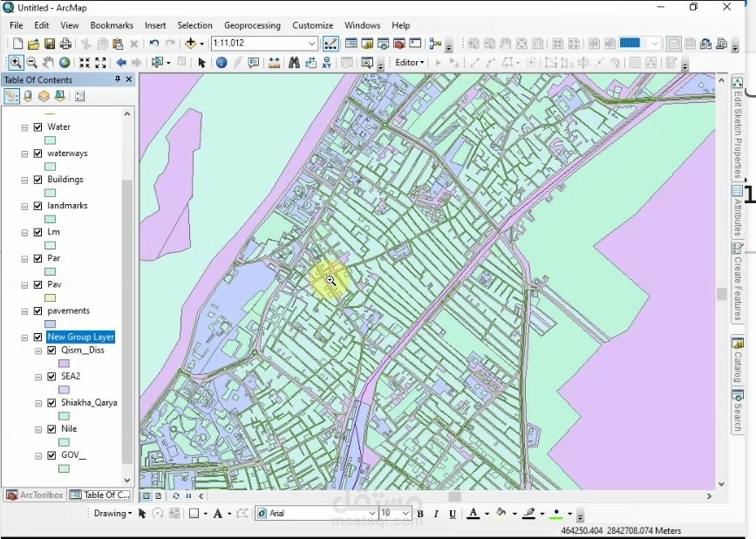Viewport: 756px width, 539px height.
Task: Click the Open folder icon
Action: click(x=33, y=44)
